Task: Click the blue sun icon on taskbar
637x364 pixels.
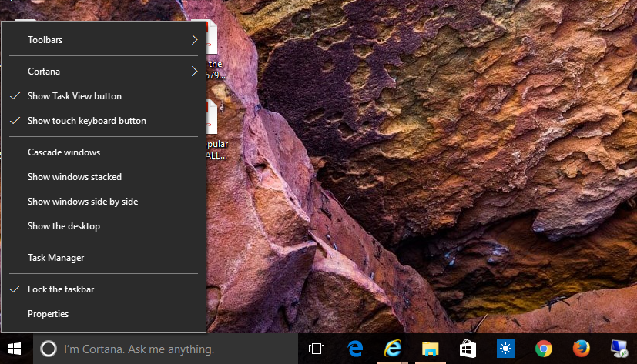Action: (x=505, y=349)
